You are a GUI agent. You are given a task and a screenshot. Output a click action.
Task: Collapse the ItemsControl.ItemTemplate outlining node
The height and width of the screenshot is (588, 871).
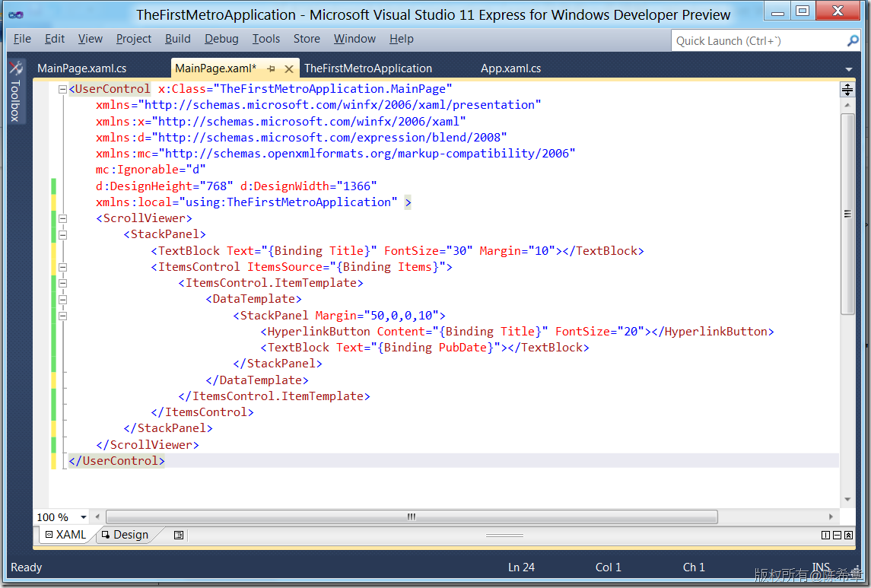pos(63,283)
